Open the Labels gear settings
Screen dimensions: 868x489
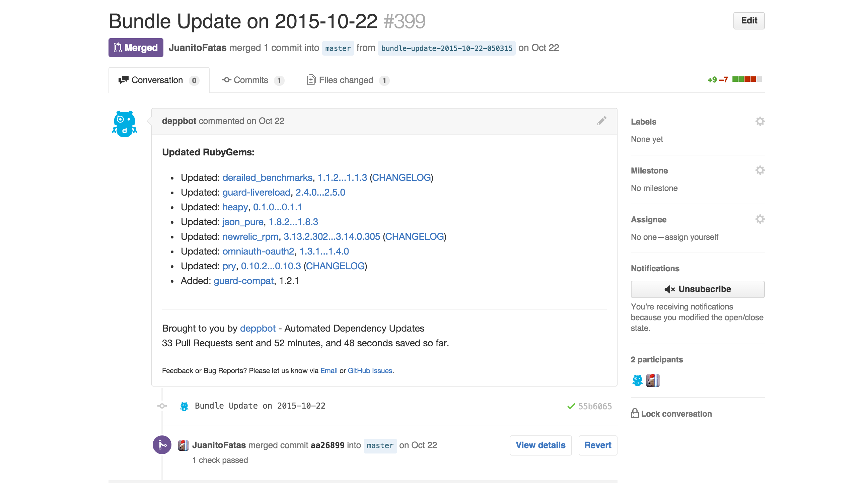(x=760, y=121)
